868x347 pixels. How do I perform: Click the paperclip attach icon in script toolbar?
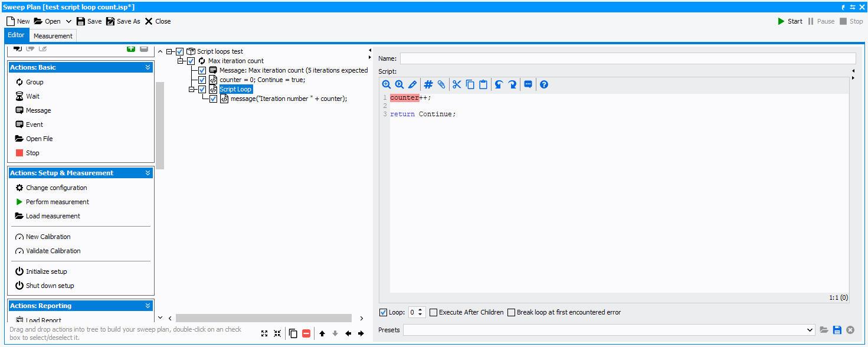point(441,84)
